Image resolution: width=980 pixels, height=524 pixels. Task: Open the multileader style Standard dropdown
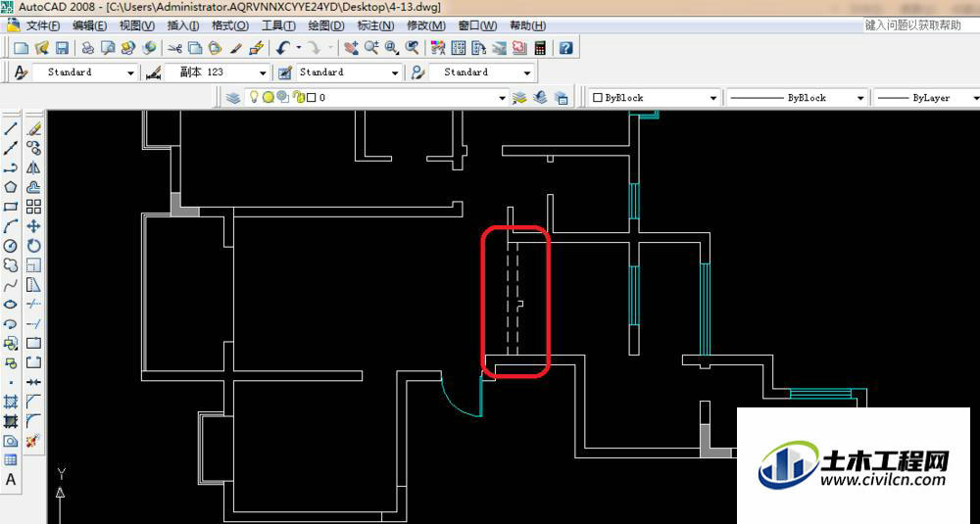click(482, 72)
